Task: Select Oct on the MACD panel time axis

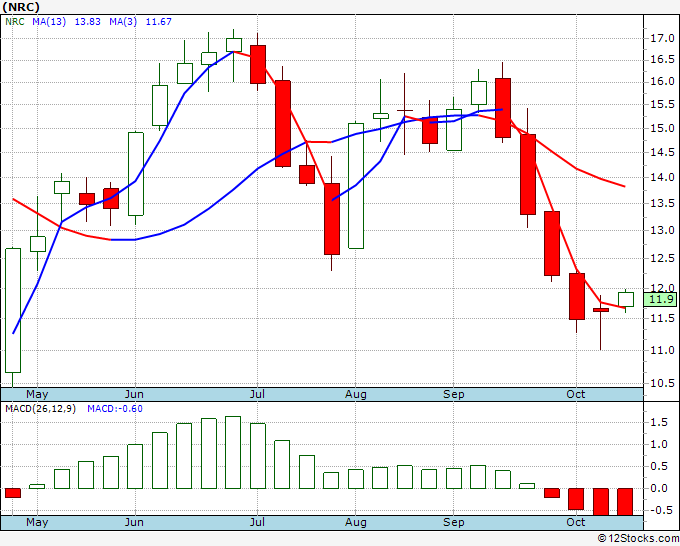Action: tap(575, 522)
